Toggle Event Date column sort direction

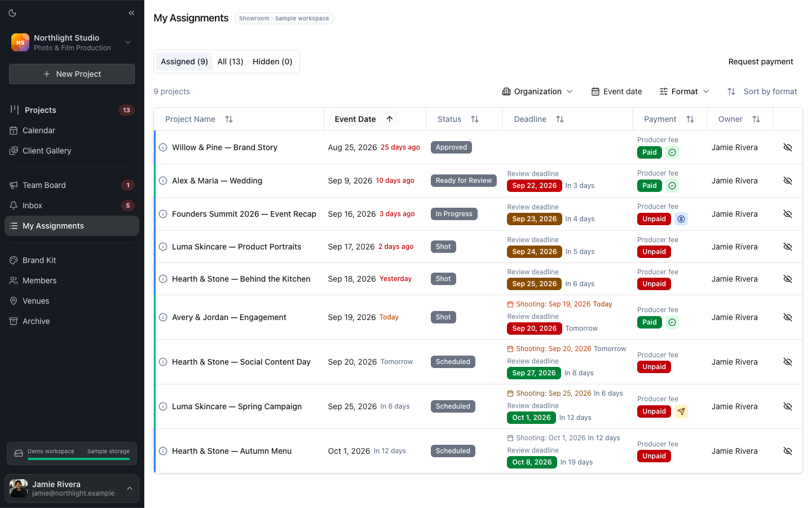point(364,119)
